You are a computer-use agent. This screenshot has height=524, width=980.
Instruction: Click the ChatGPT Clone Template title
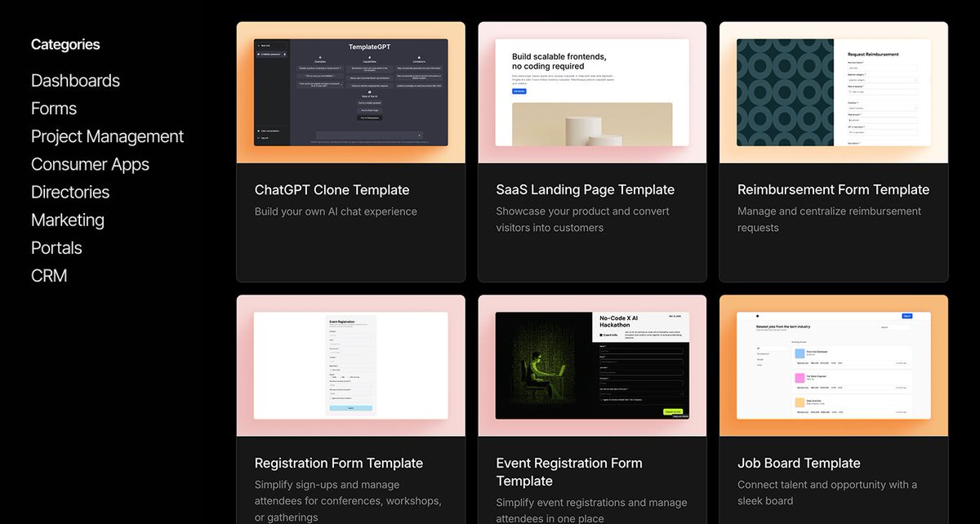pyautogui.click(x=332, y=189)
